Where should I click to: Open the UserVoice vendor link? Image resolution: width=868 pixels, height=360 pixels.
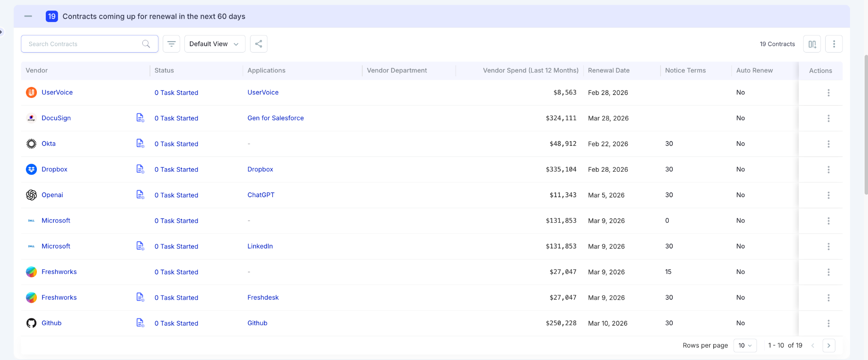(x=57, y=92)
